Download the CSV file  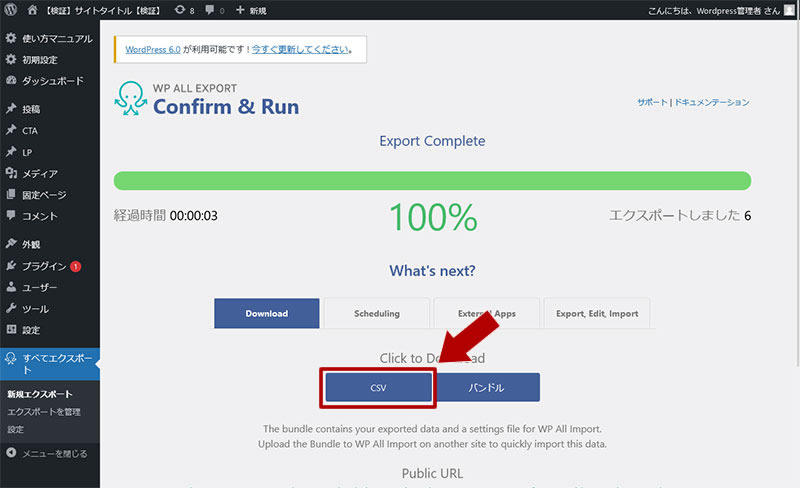[378, 387]
